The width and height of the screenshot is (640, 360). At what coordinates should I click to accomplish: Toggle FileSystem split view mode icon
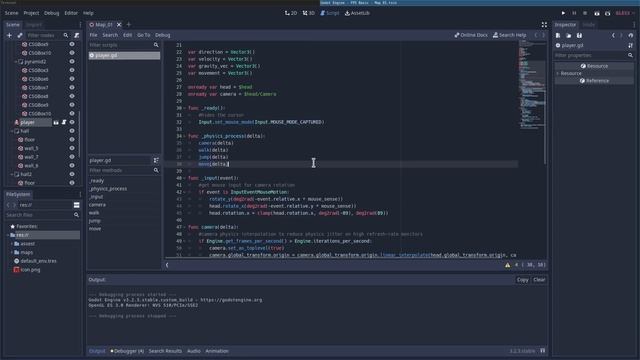point(76,205)
